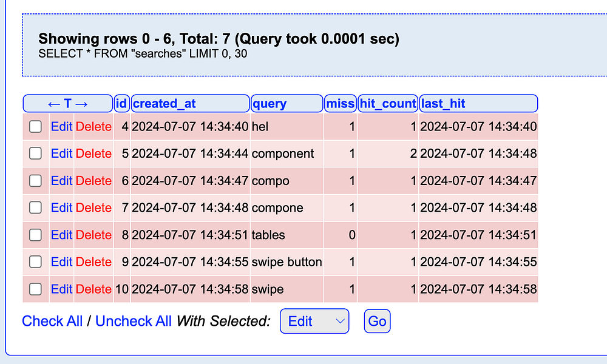The height and width of the screenshot is (364, 607).
Task: Click created_at cell '2024-07-07 14:34:51'
Action: tap(190, 235)
